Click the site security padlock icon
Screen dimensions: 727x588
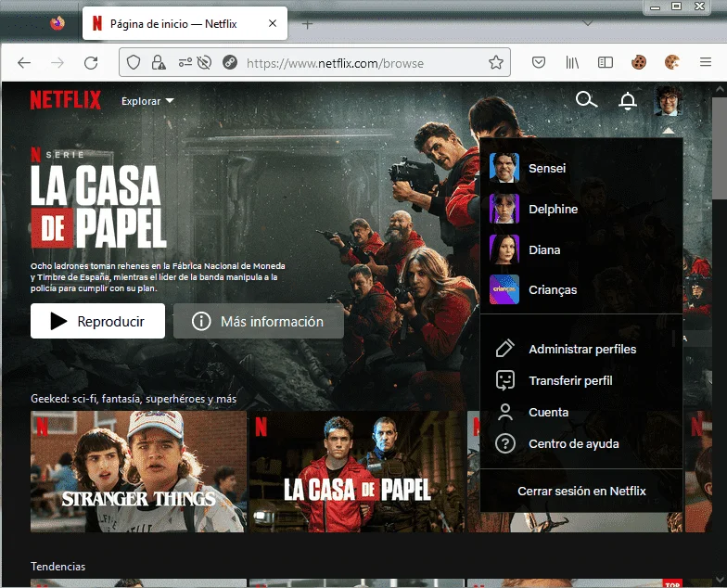[159, 62]
